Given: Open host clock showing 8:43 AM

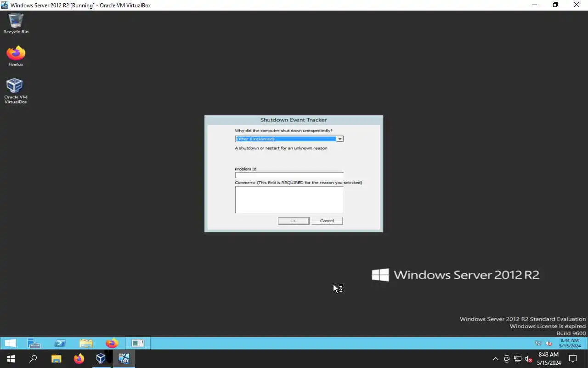Looking at the screenshot, I should click(549, 359).
